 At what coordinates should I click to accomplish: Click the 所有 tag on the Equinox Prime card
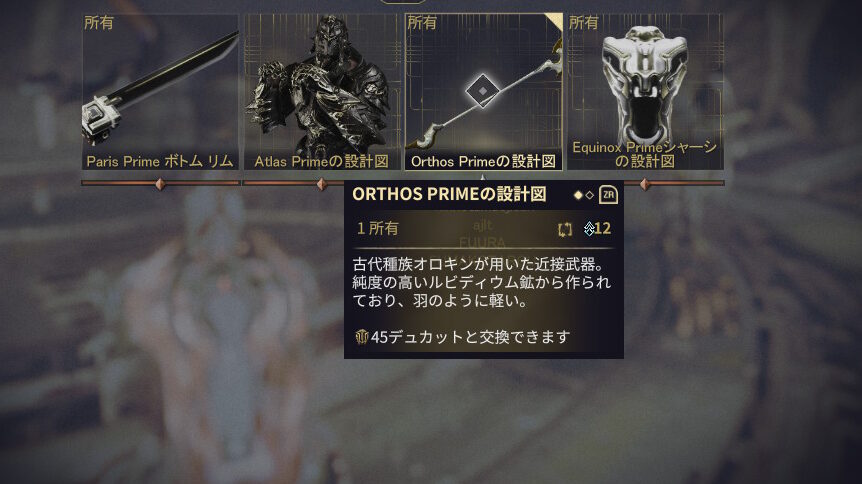click(584, 23)
